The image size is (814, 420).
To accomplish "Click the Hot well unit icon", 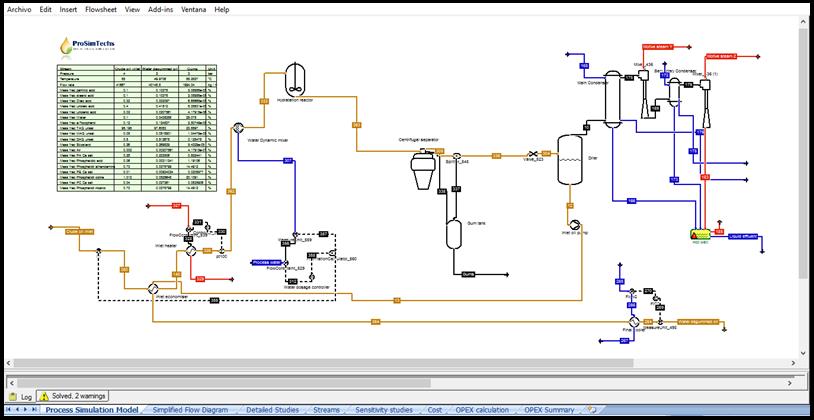I will pyautogui.click(x=699, y=233).
